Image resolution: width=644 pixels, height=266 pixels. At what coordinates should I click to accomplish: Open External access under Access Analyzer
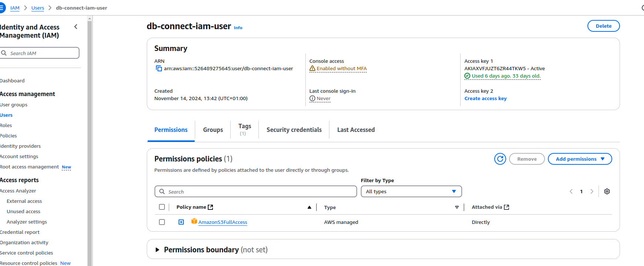click(x=24, y=201)
